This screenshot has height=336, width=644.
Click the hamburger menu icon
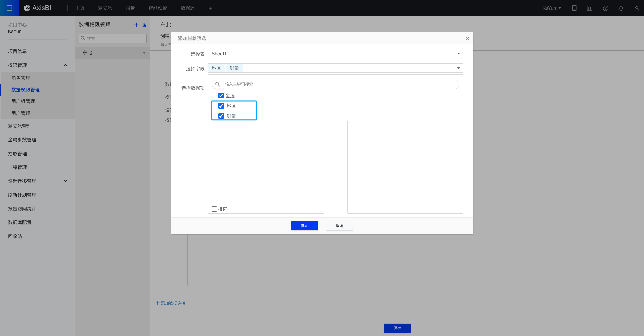9,8
